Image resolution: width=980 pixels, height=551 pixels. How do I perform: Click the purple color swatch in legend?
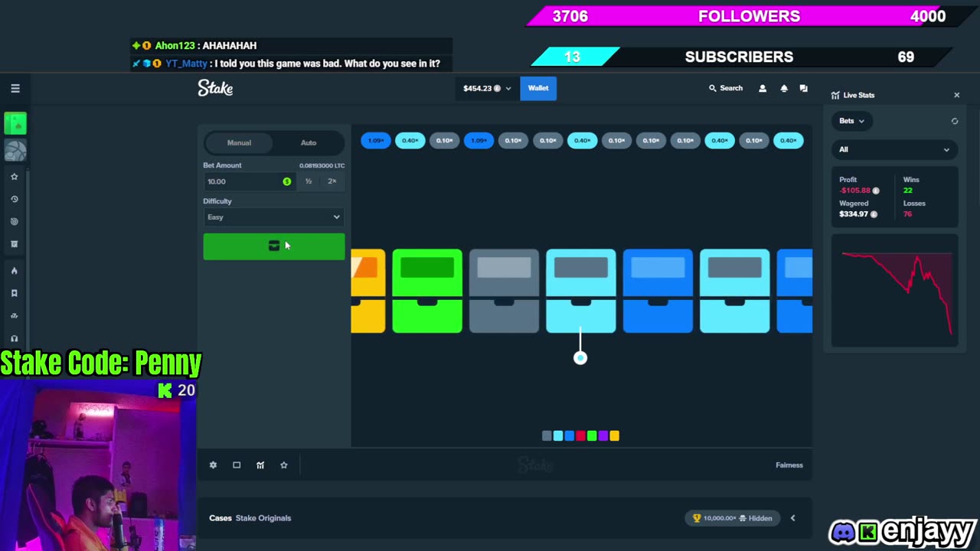click(x=603, y=435)
